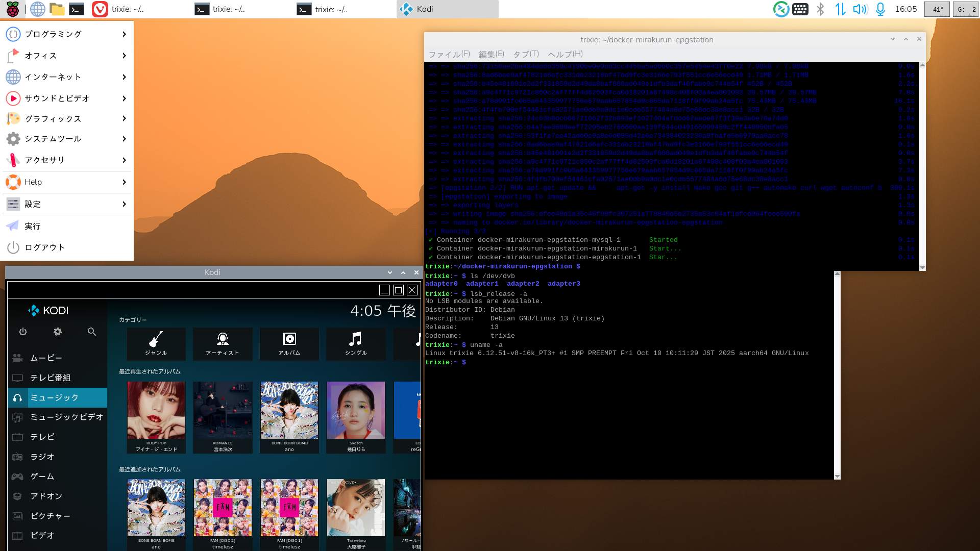Toggle the microphone tray icon
Image resolution: width=980 pixels, height=551 pixels.
880,9
